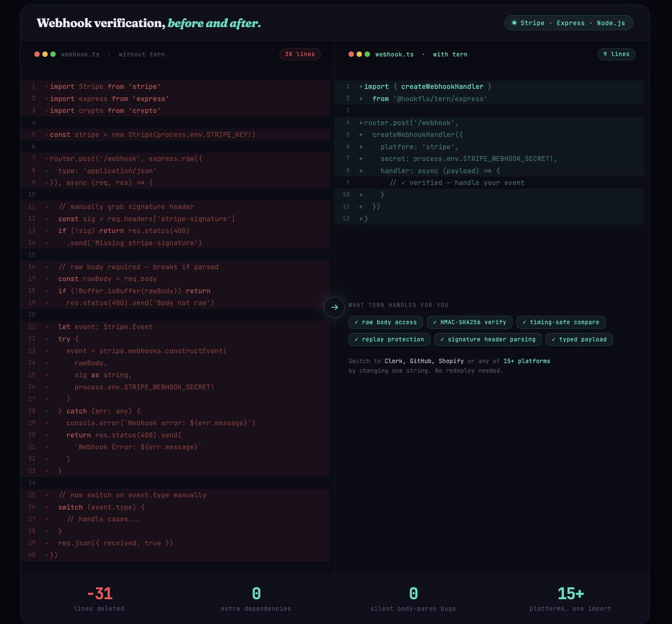This screenshot has height=624, width=672.
Task: Click 'webhook.ts' filename in without tern panel
Action: (80, 55)
